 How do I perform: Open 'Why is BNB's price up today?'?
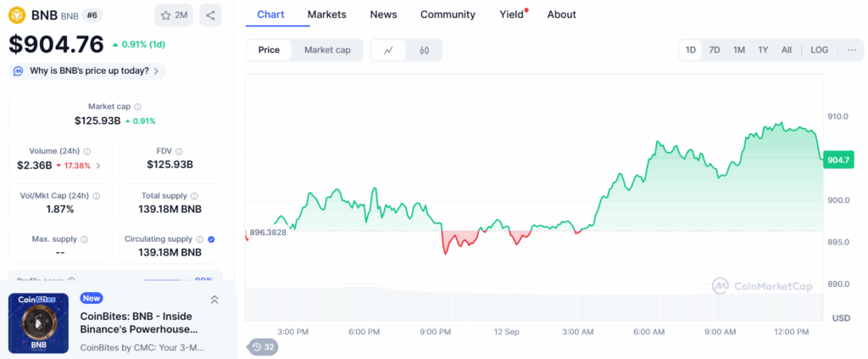point(87,71)
